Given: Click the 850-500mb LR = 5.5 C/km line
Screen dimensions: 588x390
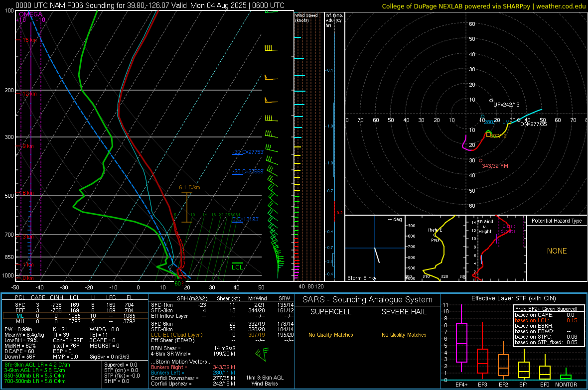Looking at the screenshot, I should pos(35,376).
